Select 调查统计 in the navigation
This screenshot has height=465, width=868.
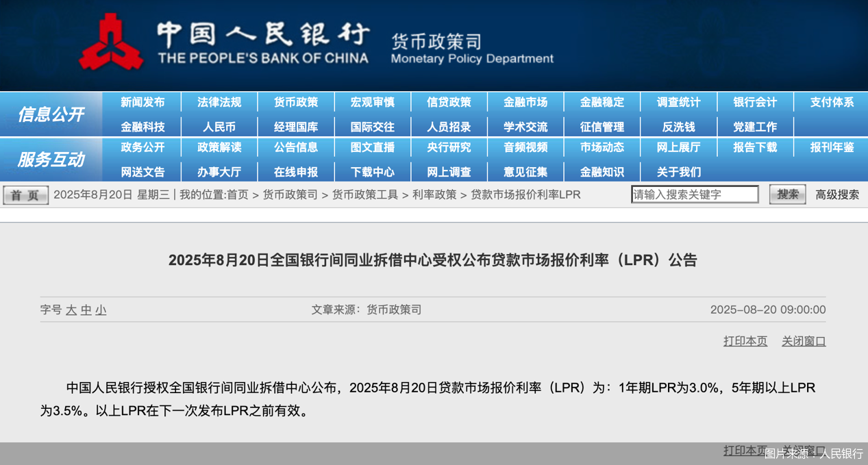[679, 102]
